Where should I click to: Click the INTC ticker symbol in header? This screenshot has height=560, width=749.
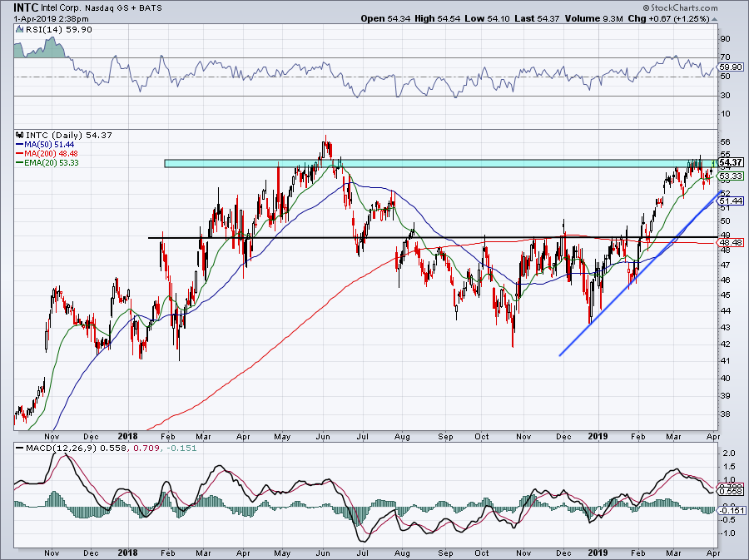click(26, 7)
